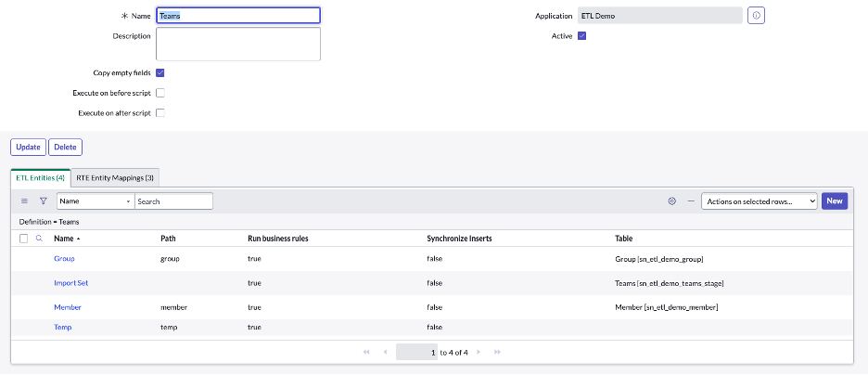
Task: Open the Import Set entity link
Action: tap(70, 283)
